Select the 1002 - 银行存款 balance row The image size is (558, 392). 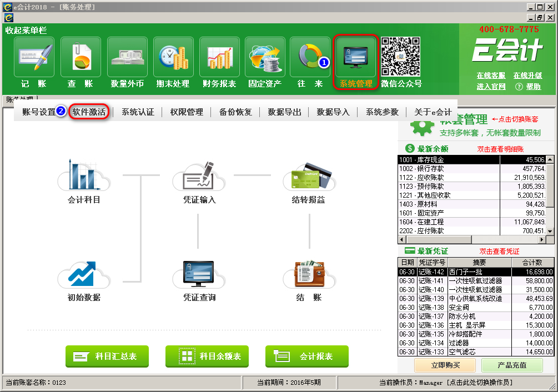click(x=472, y=169)
